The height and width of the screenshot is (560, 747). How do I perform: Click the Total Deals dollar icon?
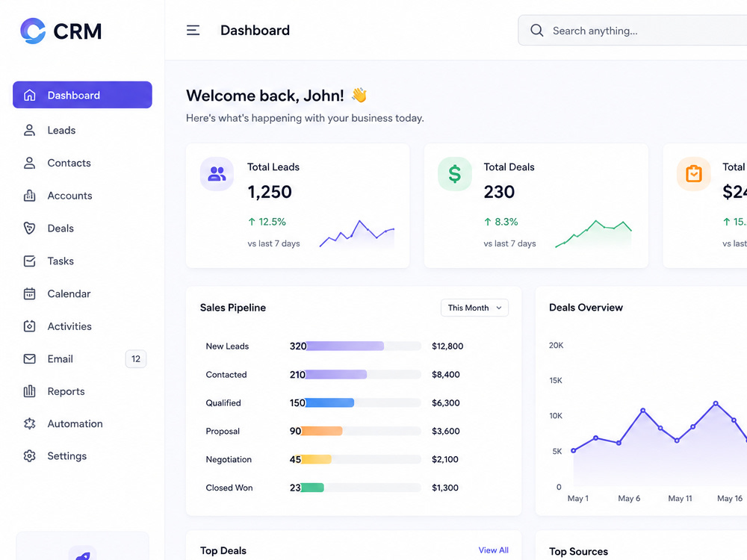click(x=455, y=174)
